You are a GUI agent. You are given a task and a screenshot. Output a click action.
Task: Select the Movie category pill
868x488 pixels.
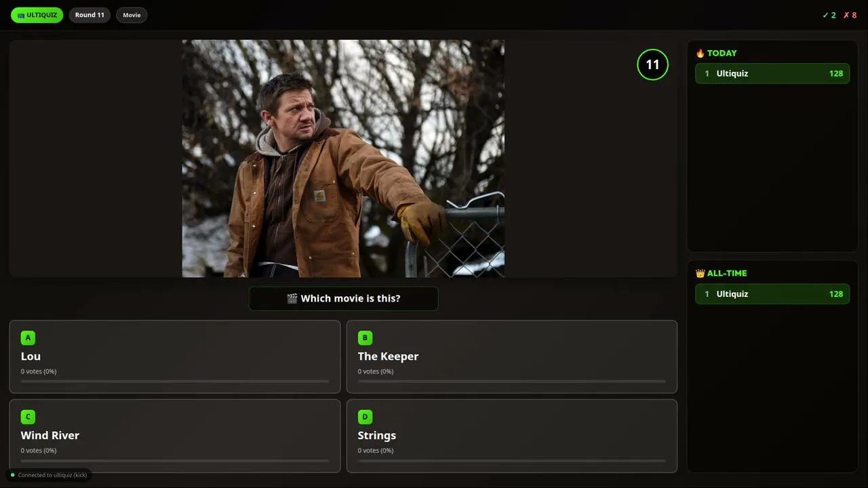132,15
